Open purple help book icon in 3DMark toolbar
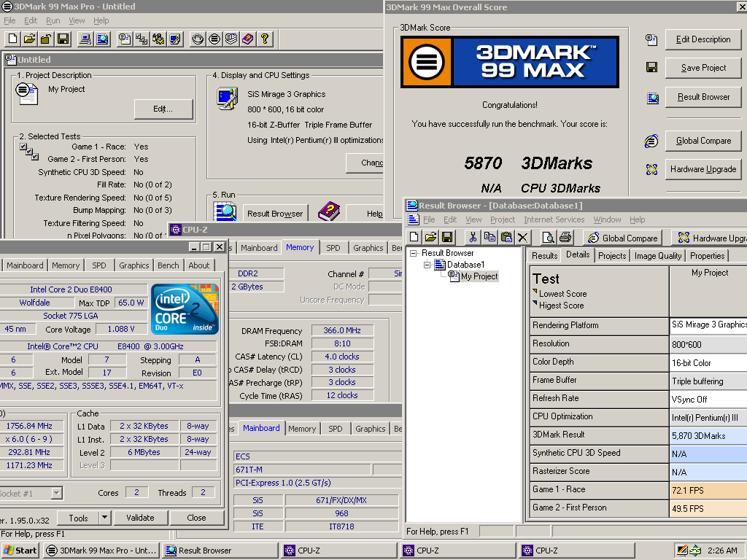Viewport: 747px width, 560px height. tap(248, 39)
